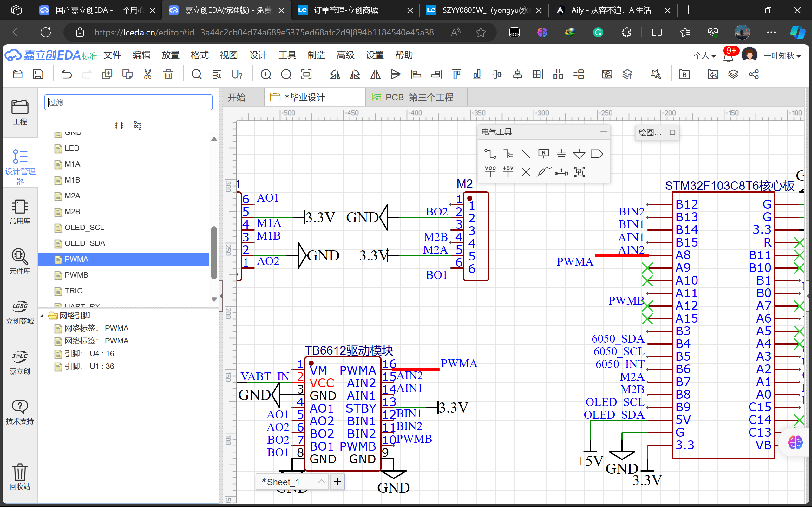This screenshot has height=507, width=812.
Task: Open the 回收站 recycle bin
Action: [20, 477]
